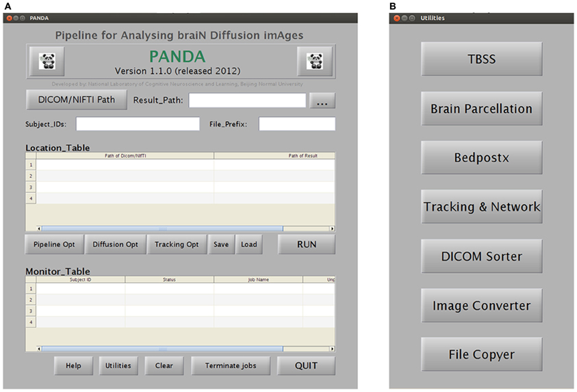Open the Utilities window

point(118,365)
